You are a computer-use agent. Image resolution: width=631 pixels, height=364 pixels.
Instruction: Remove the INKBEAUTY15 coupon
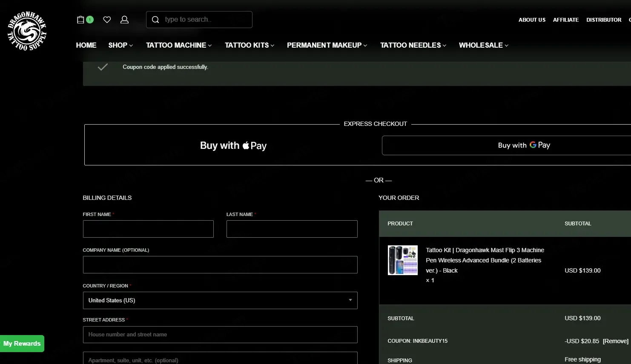click(616, 341)
